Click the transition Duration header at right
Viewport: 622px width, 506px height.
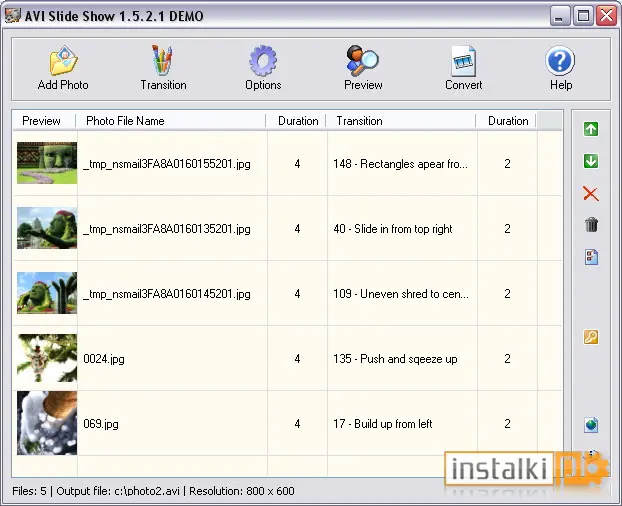click(506, 121)
